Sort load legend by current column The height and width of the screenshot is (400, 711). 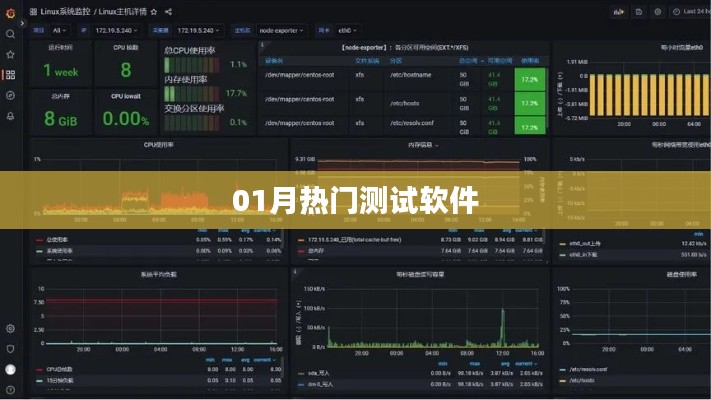point(263,360)
